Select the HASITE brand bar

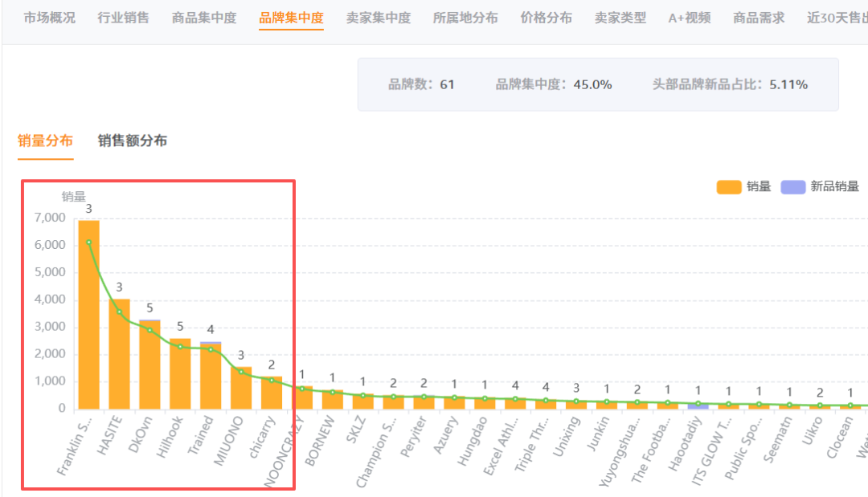117,353
